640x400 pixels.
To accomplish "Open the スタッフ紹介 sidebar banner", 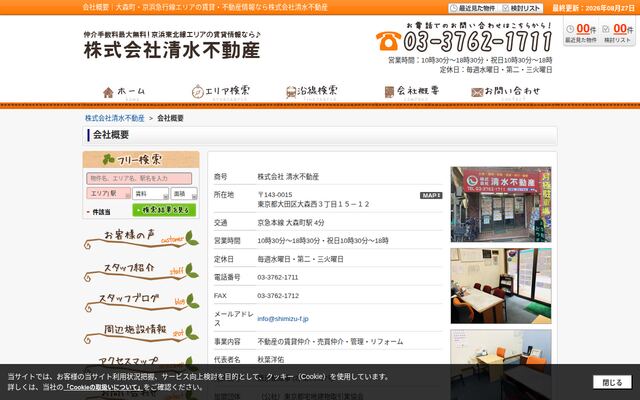I will [141, 272].
